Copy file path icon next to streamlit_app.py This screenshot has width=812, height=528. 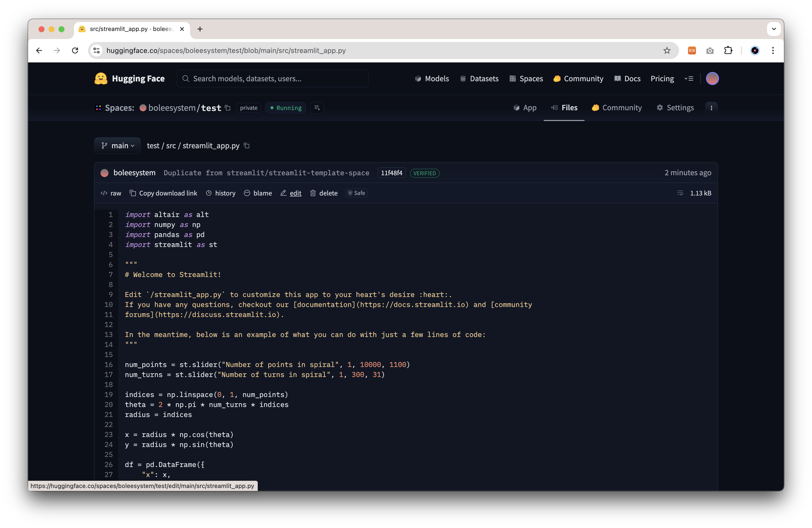247,146
